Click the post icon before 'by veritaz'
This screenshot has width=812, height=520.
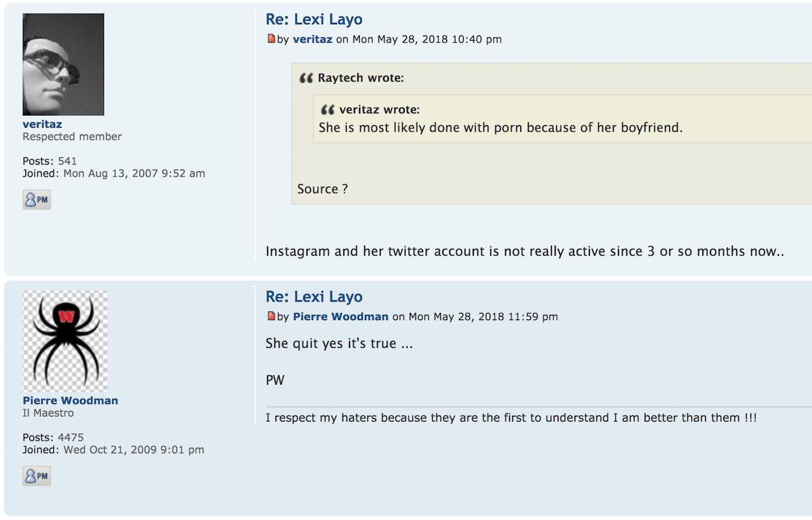click(272, 39)
